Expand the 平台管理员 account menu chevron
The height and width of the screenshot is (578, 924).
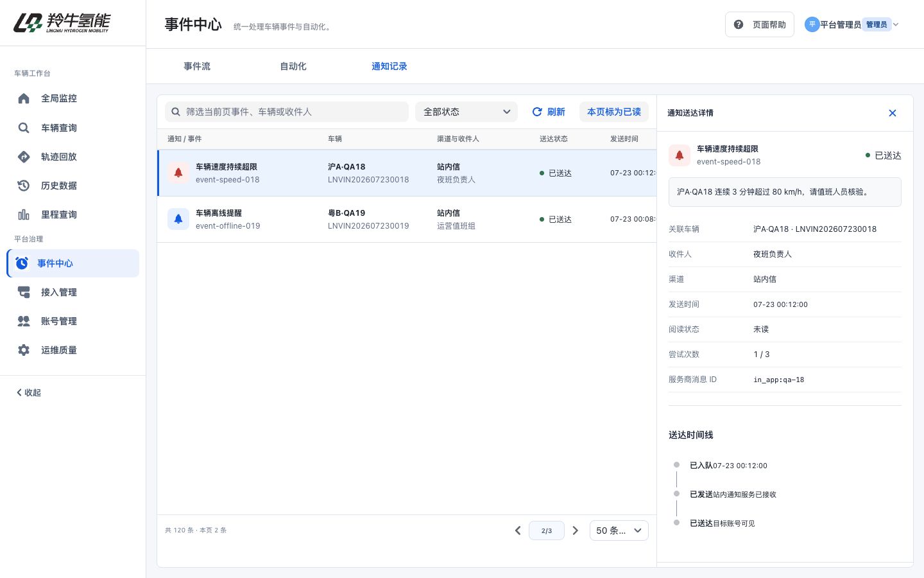(x=896, y=24)
